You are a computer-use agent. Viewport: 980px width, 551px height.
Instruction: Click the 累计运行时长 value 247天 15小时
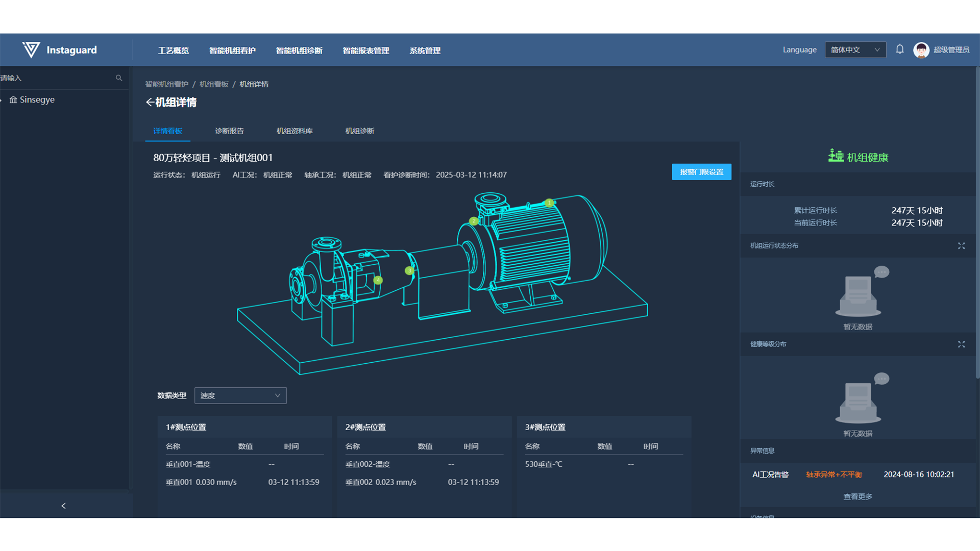(917, 210)
